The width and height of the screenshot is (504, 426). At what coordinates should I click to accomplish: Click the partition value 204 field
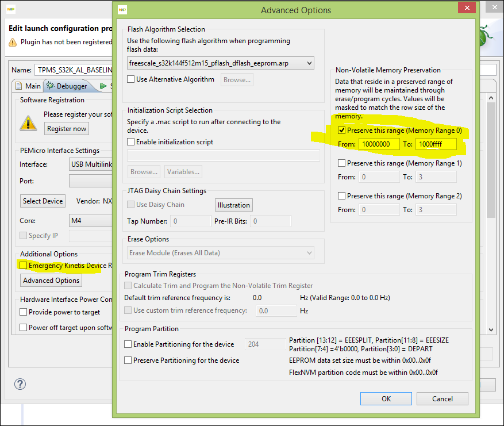tap(265, 344)
